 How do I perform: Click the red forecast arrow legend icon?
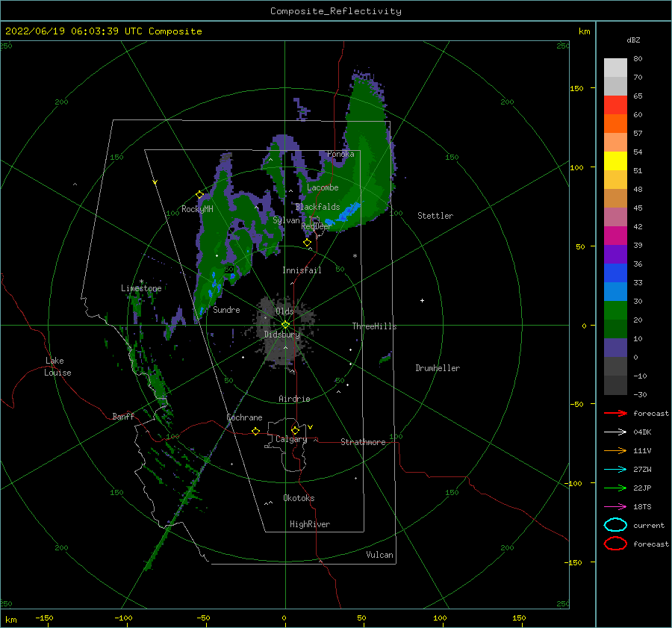[x=615, y=413]
